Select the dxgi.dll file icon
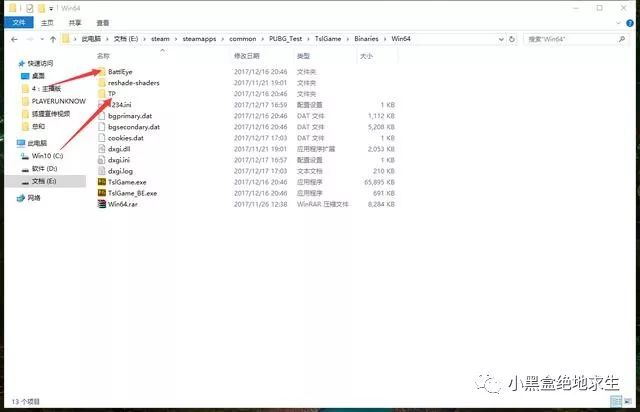The height and width of the screenshot is (412, 640). (102, 149)
